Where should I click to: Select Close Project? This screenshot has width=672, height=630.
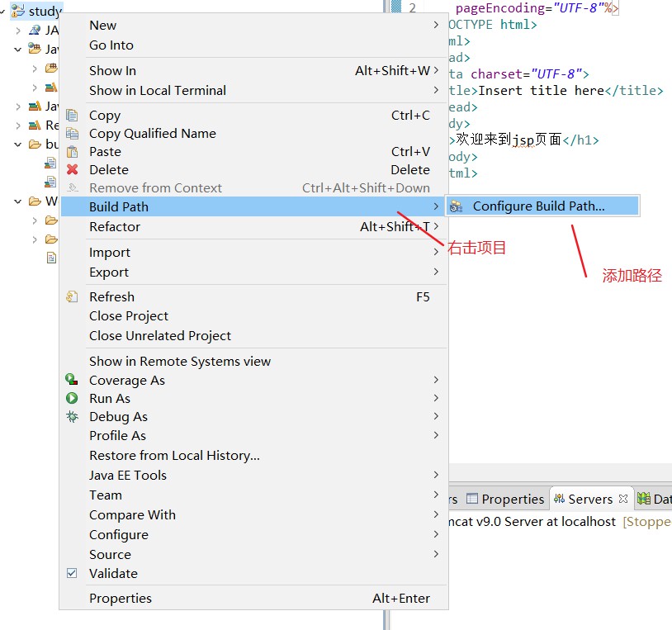253,316
